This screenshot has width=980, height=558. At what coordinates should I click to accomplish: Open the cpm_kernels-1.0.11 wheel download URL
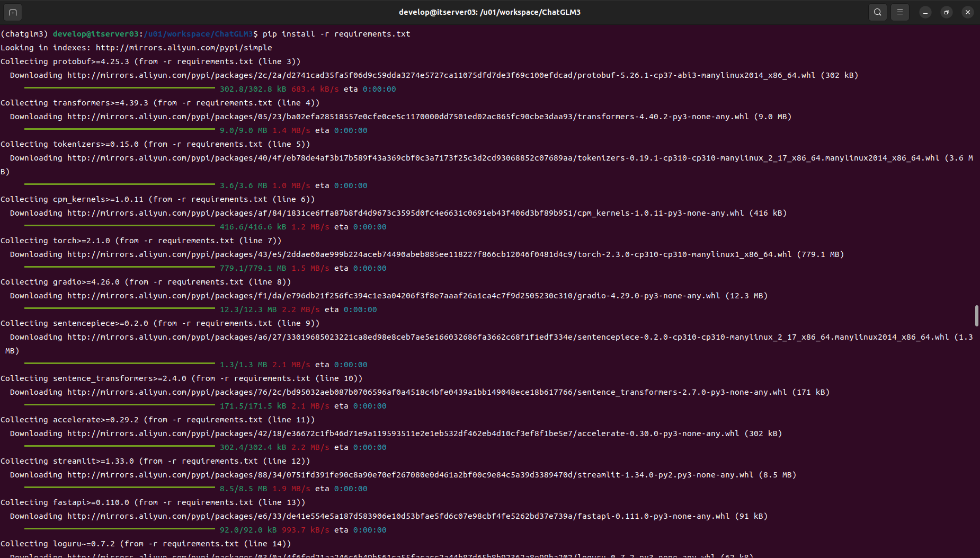click(x=406, y=213)
